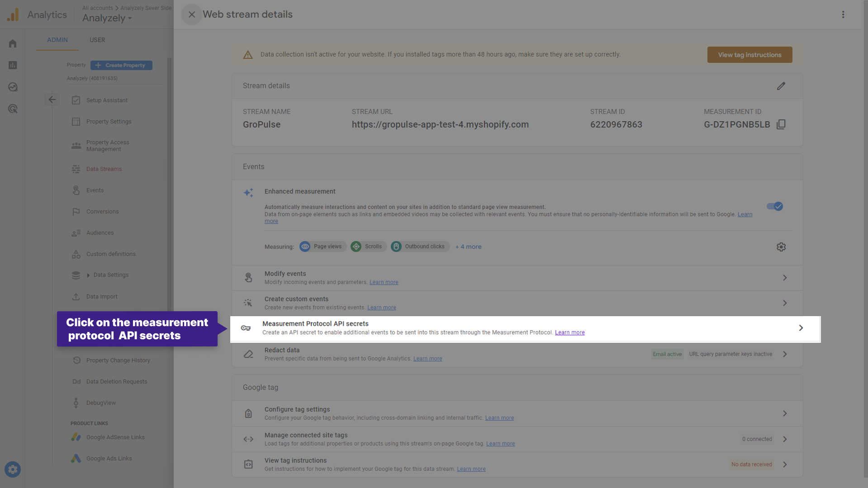Screen dimensions: 868x488
Task: Open the three-dot more options menu
Action: [x=843, y=14]
